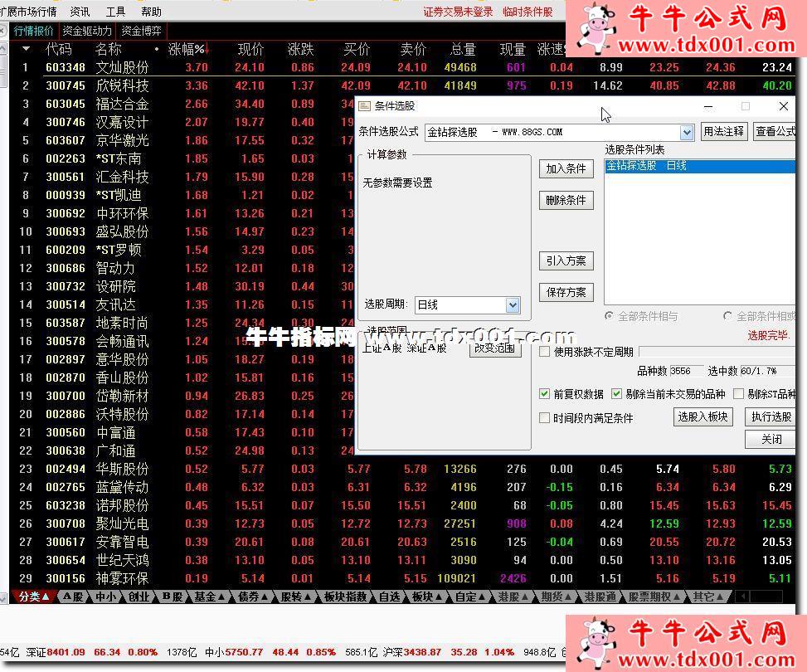Select the 全部条件相与 radio button

[610, 316]
